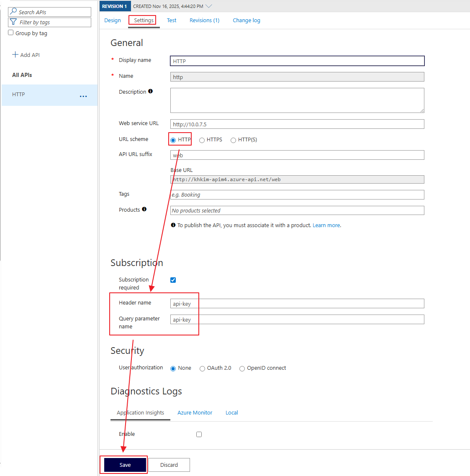Click the Query parameter name field
Screen dimensions: 470x476
point(297,320)
